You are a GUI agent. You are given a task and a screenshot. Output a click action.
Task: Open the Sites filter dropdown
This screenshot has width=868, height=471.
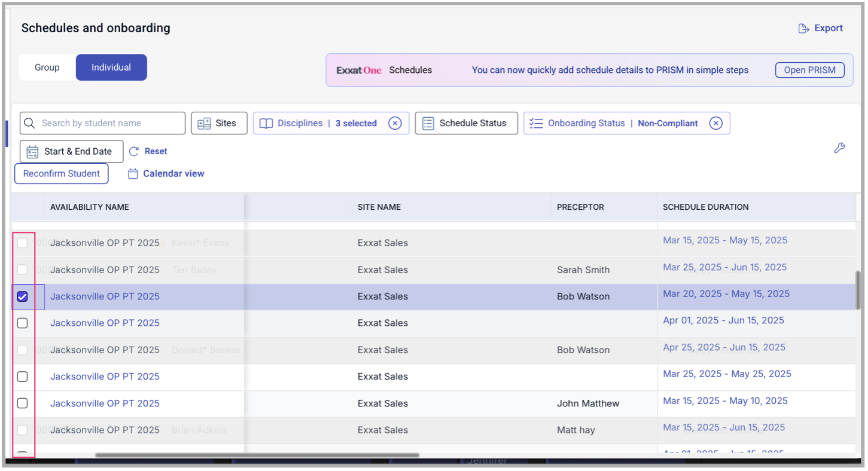(219, 123)
